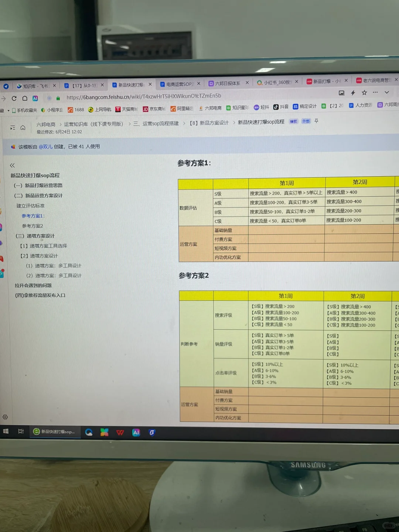Open the browser three-dot more menu
This screenshot has height=532, width=399.
click(x=375, y=92)
